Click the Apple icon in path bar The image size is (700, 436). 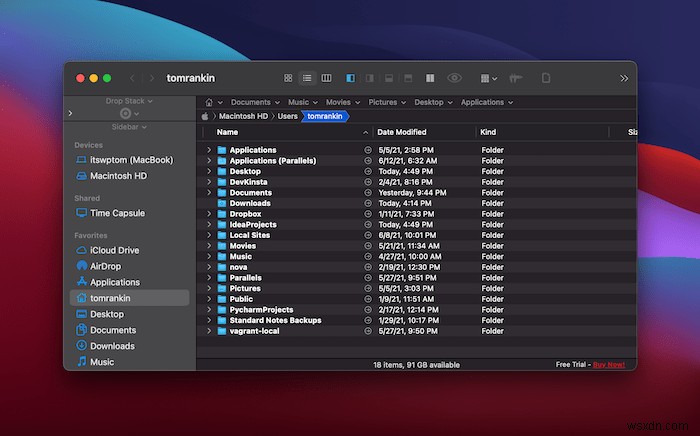click(x=206, y=116)
